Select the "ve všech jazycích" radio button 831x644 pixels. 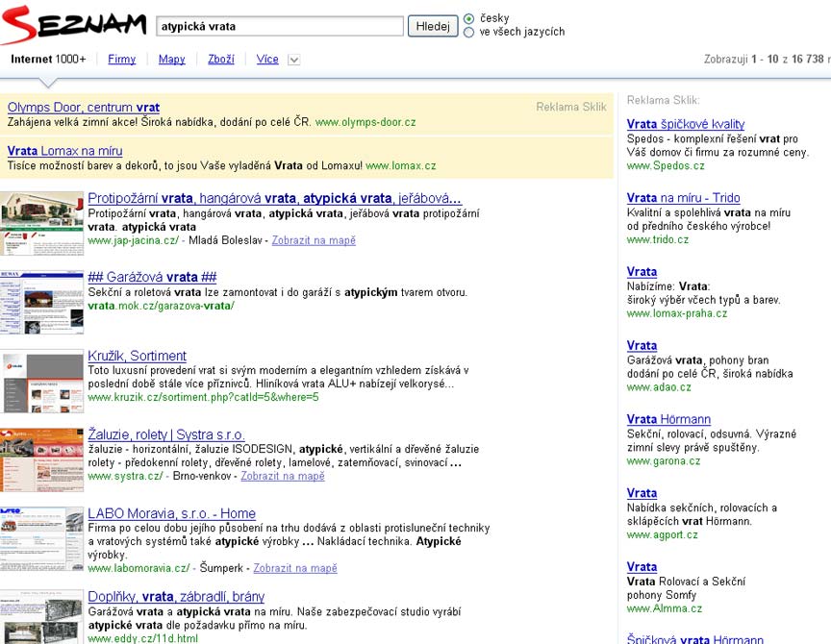coord(468,33)
